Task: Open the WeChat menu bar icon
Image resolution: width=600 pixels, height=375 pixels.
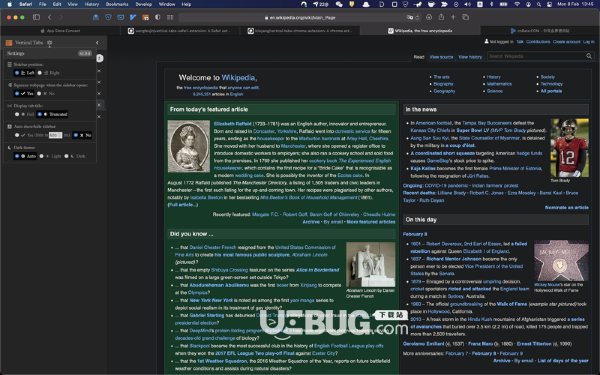Action: click(x=339, y=4)
